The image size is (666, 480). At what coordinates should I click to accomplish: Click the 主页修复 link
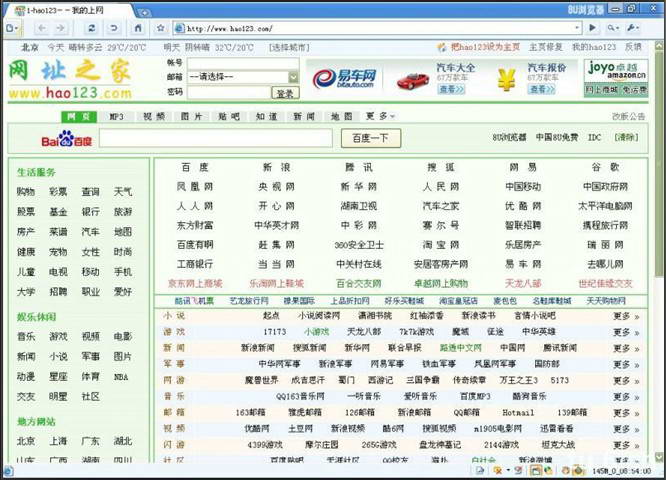(x=546, y=47)
